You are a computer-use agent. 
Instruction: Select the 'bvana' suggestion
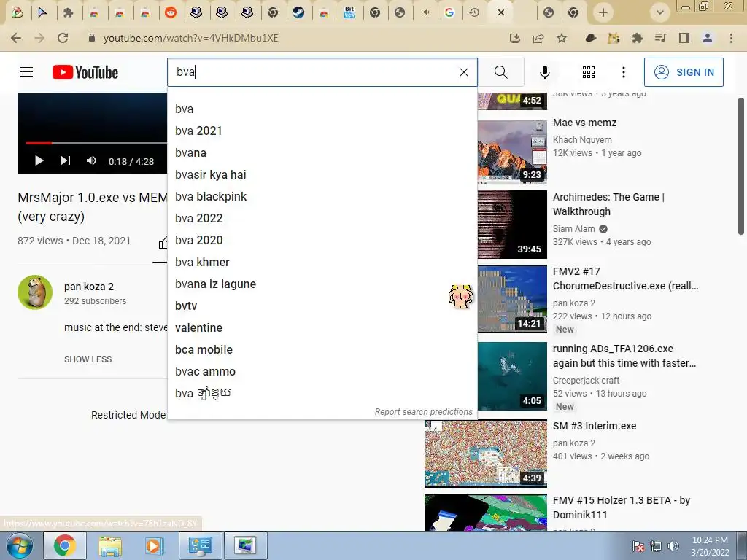(322, 152)
